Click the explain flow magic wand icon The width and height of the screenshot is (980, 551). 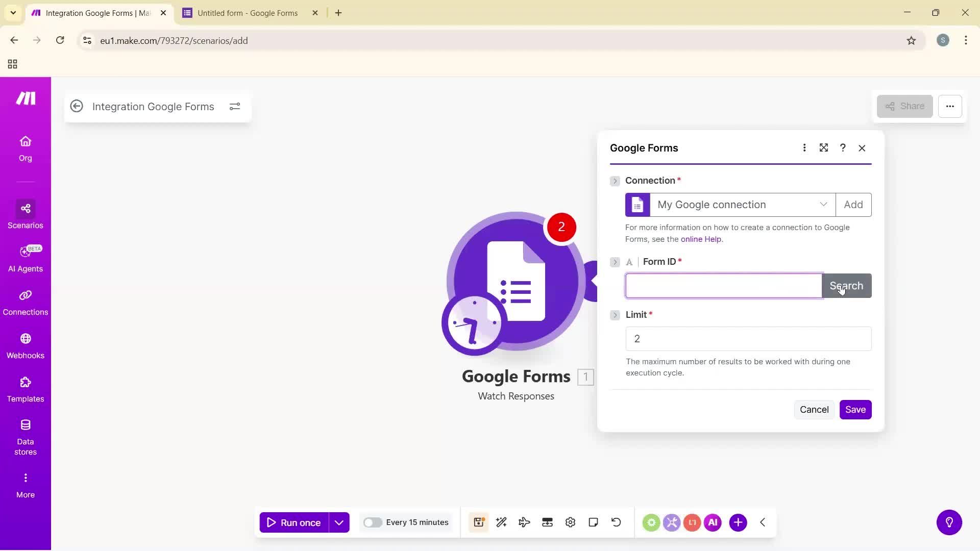(501, 522)
